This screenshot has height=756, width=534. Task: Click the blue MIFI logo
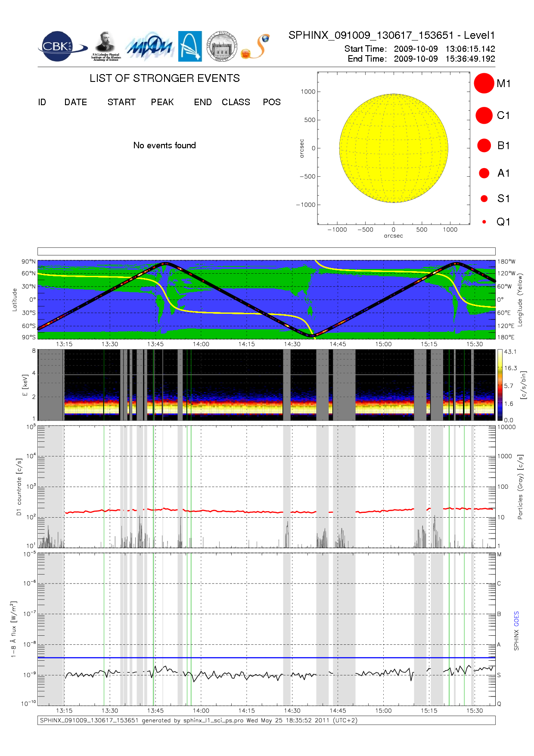pyautogui.click(x=149, y=47)
